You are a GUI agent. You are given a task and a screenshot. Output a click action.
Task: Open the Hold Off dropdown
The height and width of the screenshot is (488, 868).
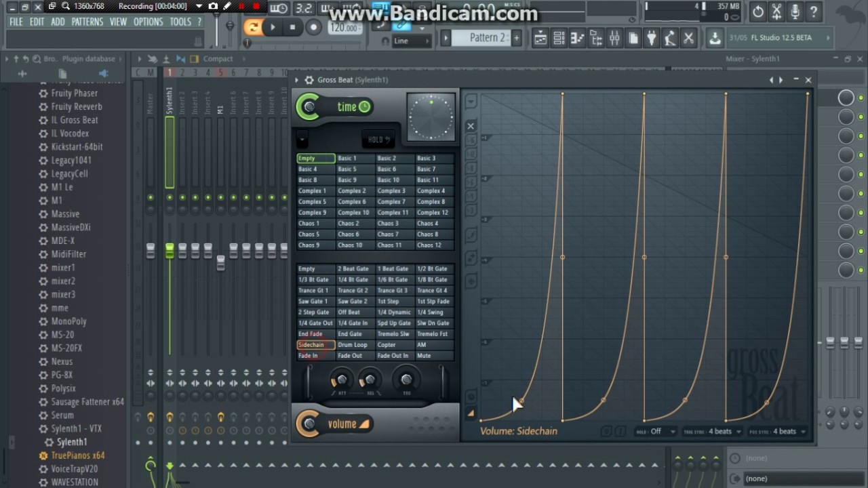[x=656, y=431]
